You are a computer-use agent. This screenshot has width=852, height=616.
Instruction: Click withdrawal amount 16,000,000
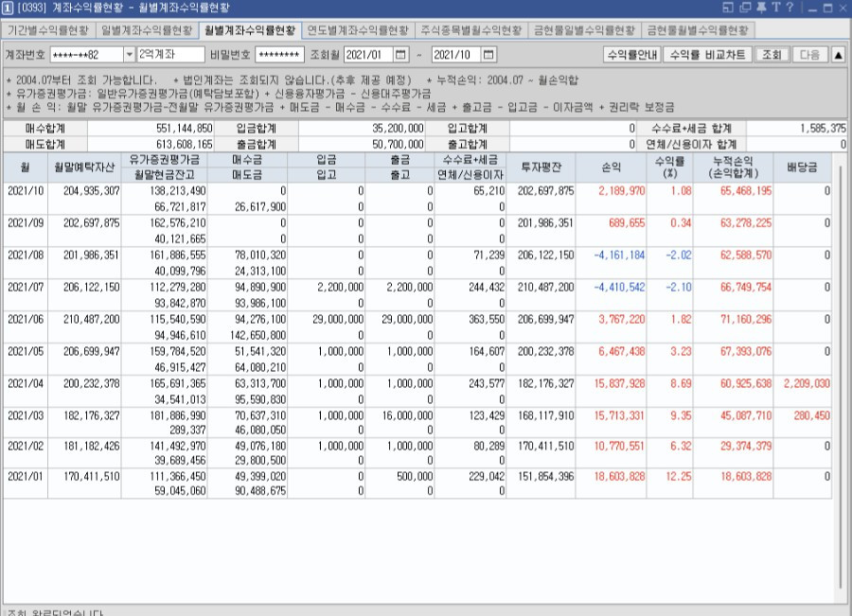pyautogui.click(x=407, y=415)
